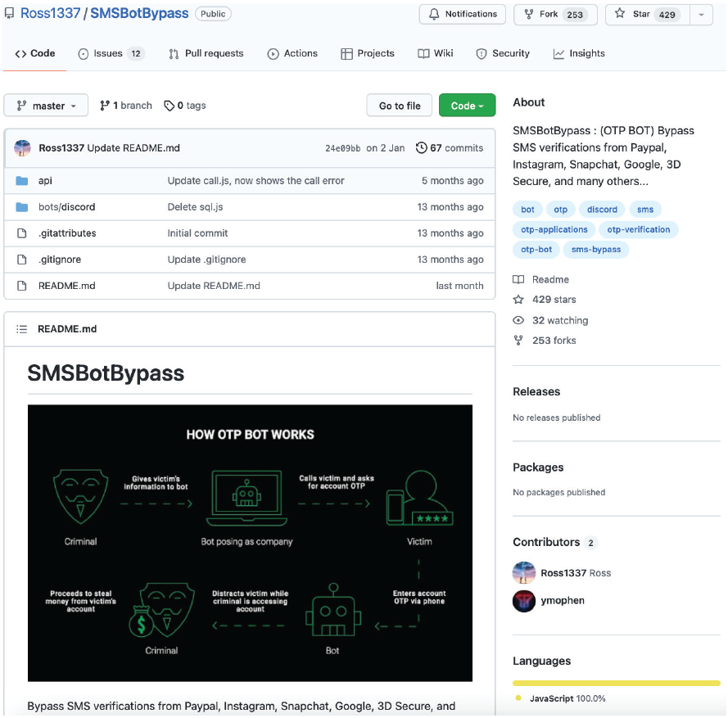
Task: Open the Packages heading link
Action: (x=538, y=467)
